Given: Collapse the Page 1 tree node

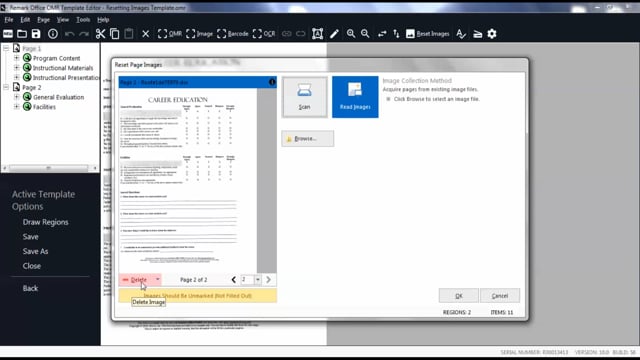Looking at the screenshot, I should pos(6,48).
